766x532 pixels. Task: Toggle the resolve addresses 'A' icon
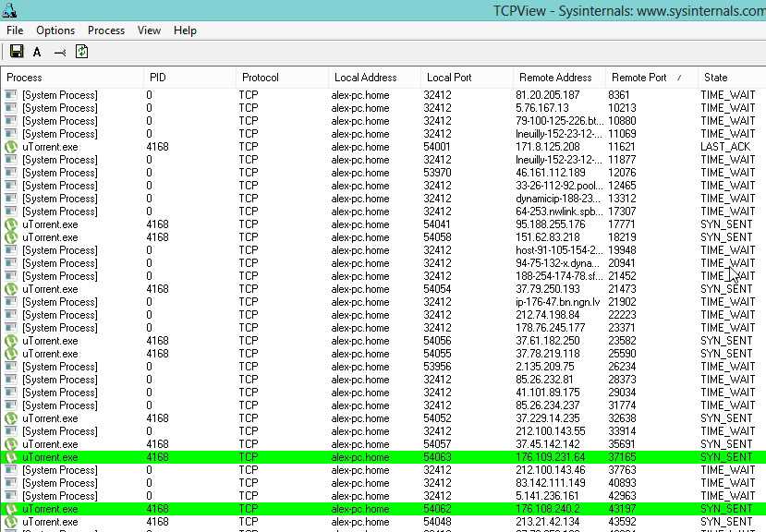[x=37, y=53]
